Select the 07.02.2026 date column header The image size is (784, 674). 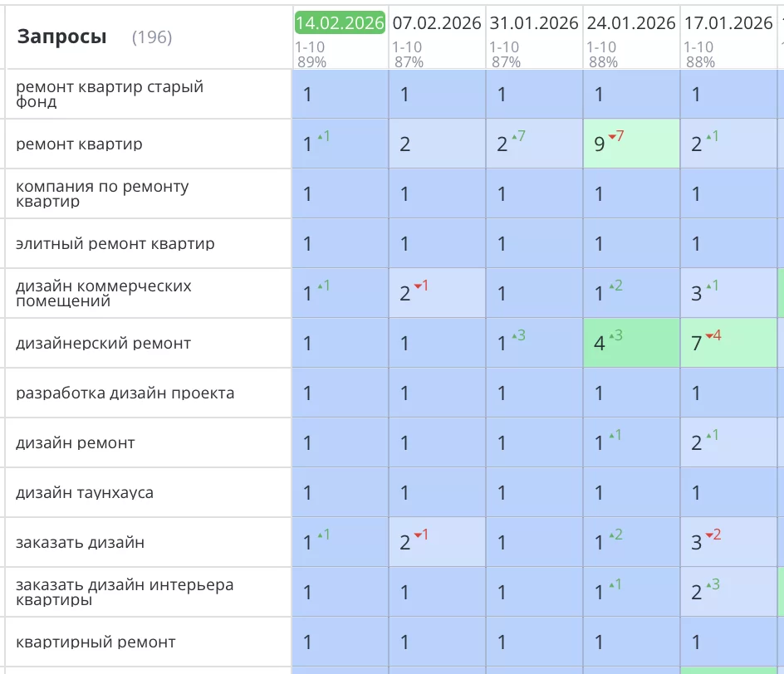point(437,23)
